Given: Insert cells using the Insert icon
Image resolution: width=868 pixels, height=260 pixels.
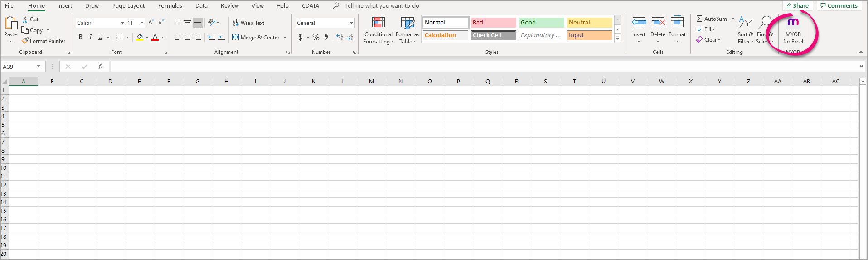Looking at the screenshot, I should (x=639, y=22).
